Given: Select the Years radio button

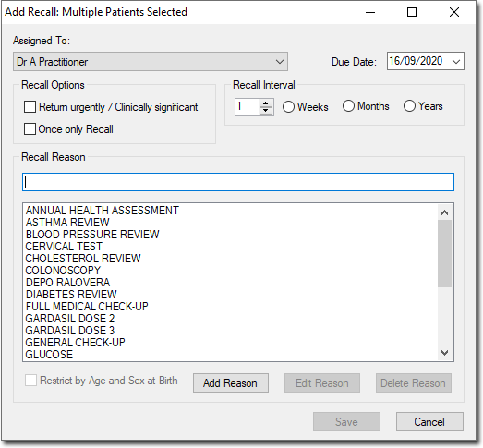Looking at the screenshot, I should tap(409, 106).
